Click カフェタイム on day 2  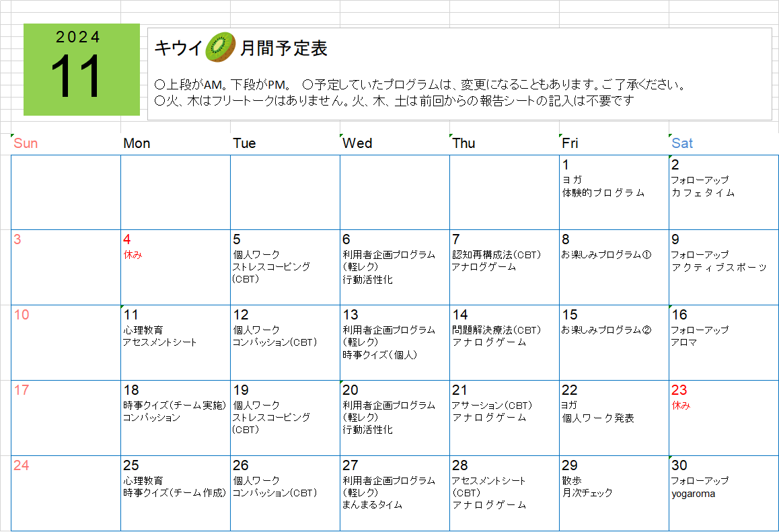(703, 193)
